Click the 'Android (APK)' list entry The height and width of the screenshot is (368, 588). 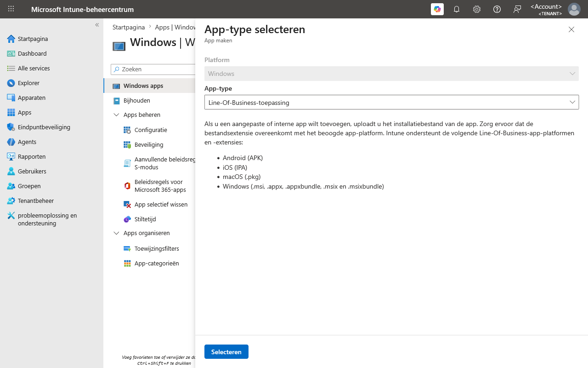click(x=243, y=158)
